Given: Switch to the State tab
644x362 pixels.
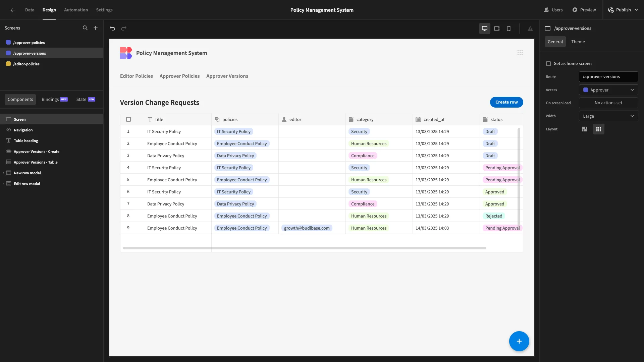Looking at the screenshot, I should [86, 100].
